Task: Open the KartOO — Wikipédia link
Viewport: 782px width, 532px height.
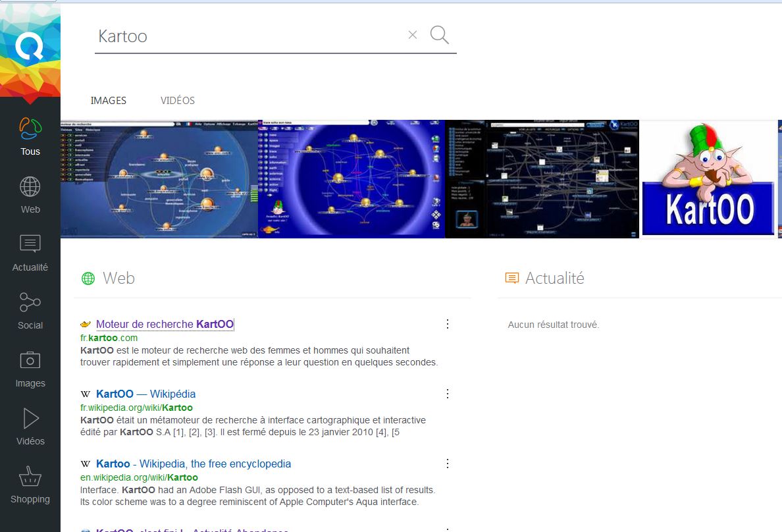Action: click(x=145, y=394)
